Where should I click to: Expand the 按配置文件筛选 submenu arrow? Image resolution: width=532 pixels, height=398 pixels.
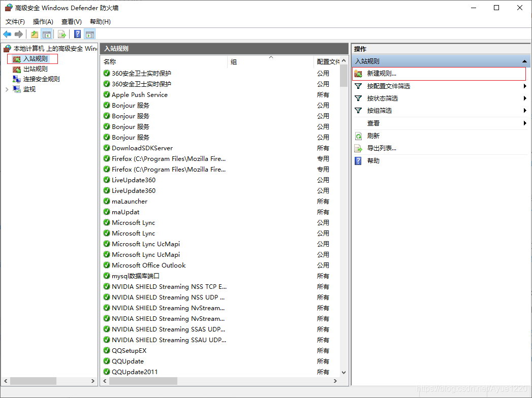point(525,86)
